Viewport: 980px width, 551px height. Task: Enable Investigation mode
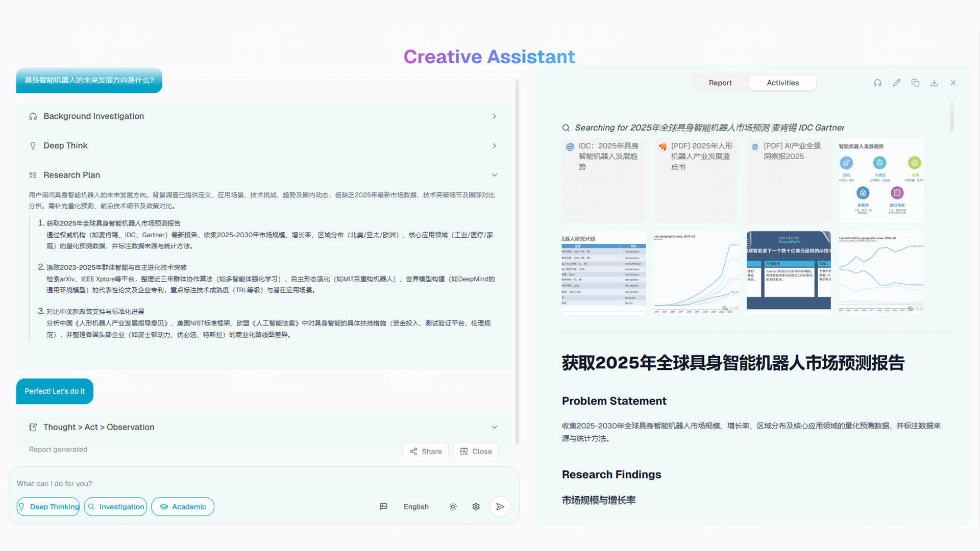click(x=115, y=507)
